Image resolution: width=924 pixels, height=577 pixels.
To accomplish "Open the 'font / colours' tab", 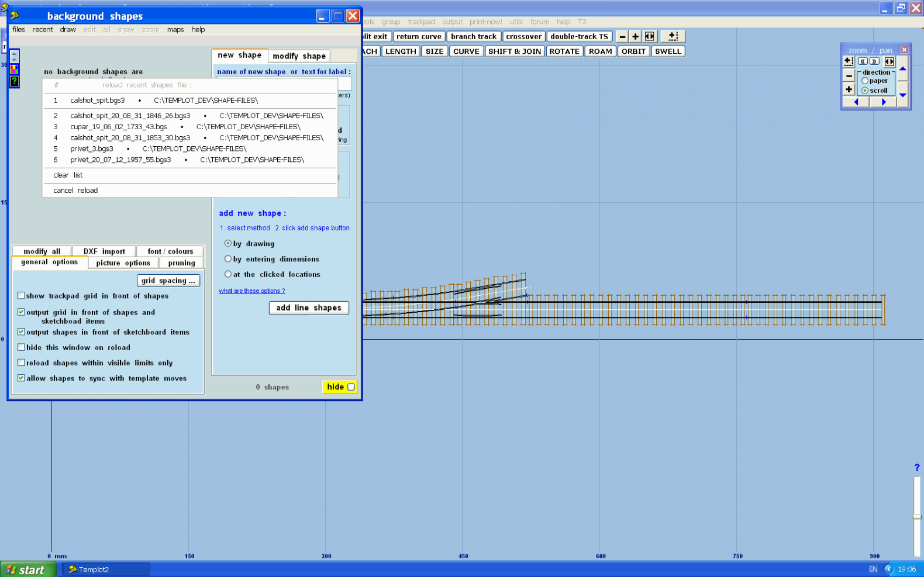I will coord(170,251).
